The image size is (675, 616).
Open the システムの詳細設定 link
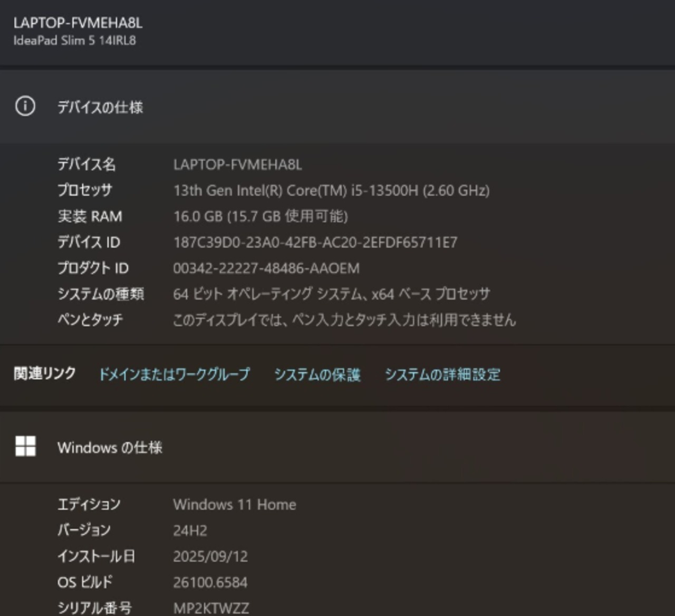click(x=442, y=374)
